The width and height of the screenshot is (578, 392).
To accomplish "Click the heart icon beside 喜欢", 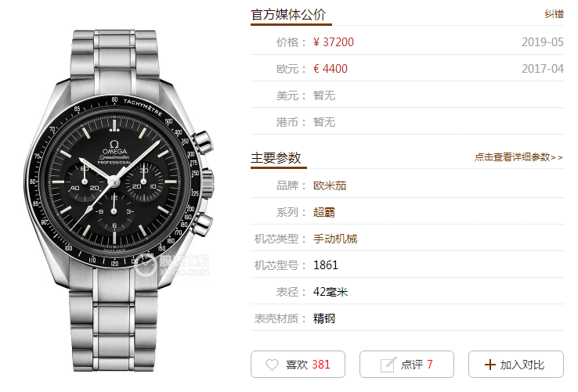I will coord(272,365).
